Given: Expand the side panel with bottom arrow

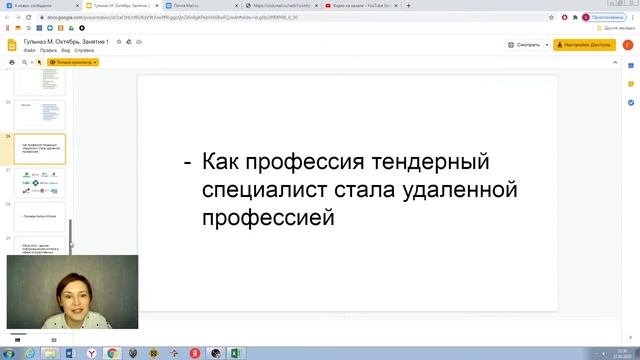Looking at the screenshot, I should tap(631, 338).
